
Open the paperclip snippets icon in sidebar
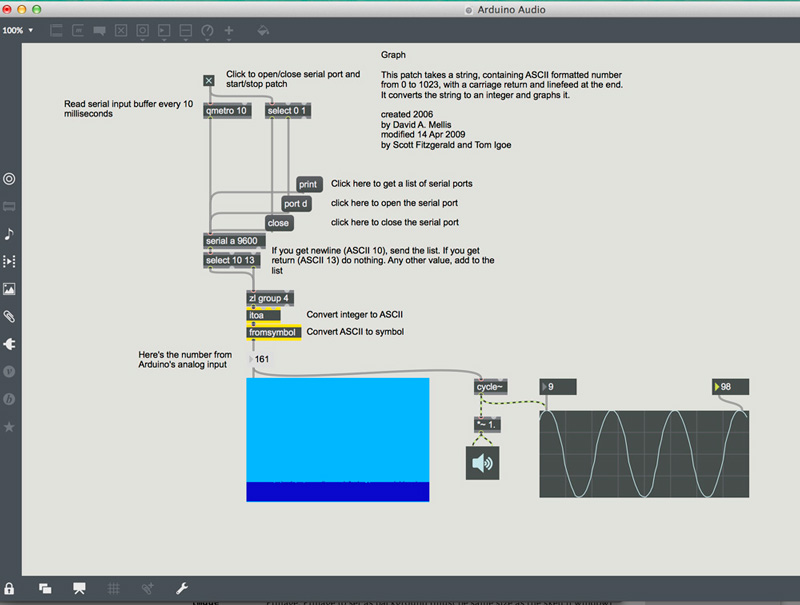coord(9,317)
